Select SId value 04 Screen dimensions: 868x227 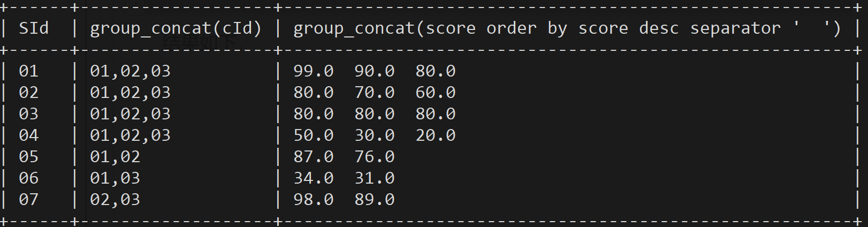coord(28,135)
